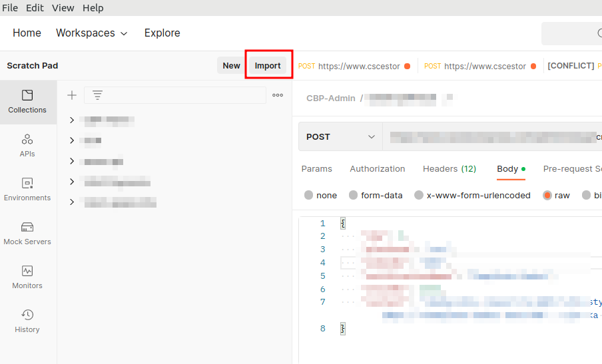Click the New button

click(x=231, y=65)
